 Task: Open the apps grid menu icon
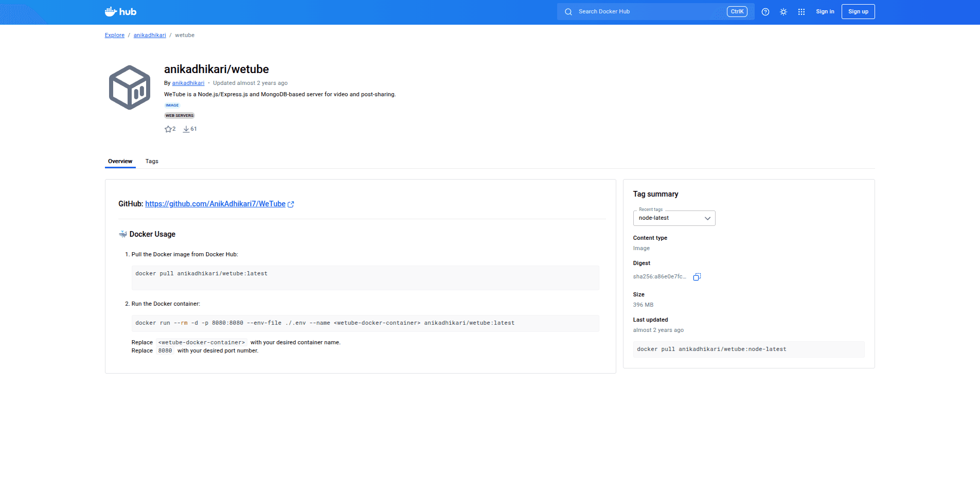click(x=801, y=12)
